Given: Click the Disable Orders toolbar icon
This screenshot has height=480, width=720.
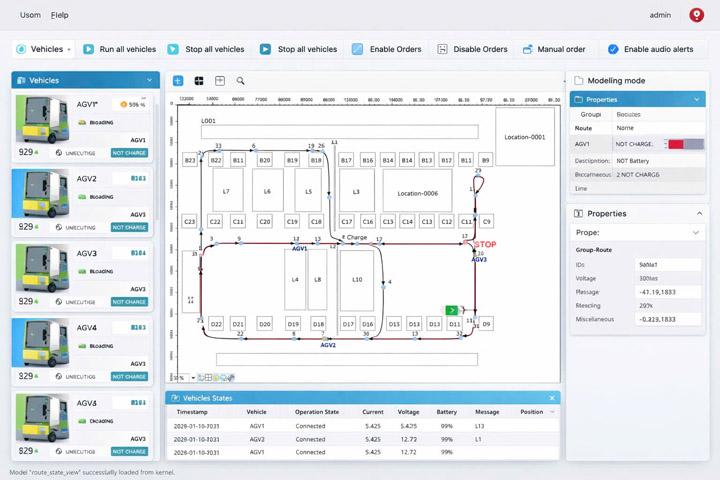Looking at the screenshot, I should pyautogui.click(x=442, y=49).
